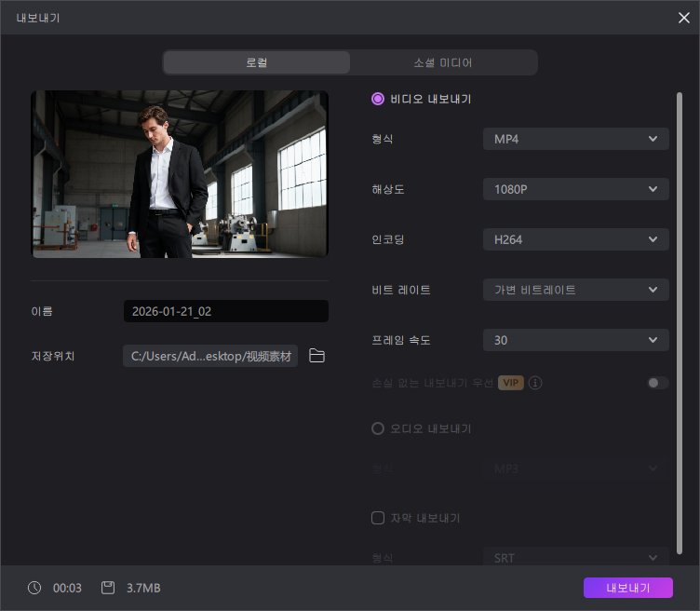Check the 자막 내보내기 checkbox
The height and width of the screenshot is (611, 700).
click(378, 518)
